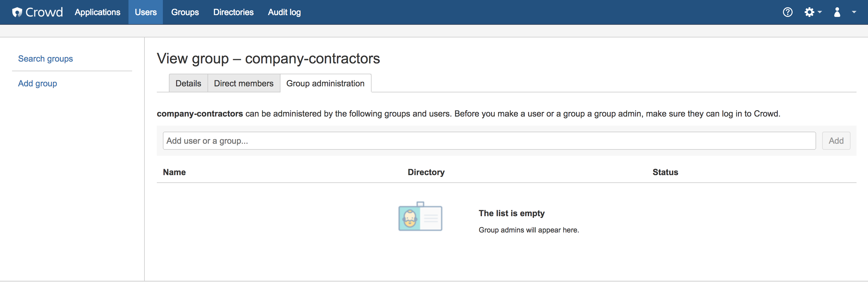
Task: Switch to the Direct members tab
Action: coord(244,83)
